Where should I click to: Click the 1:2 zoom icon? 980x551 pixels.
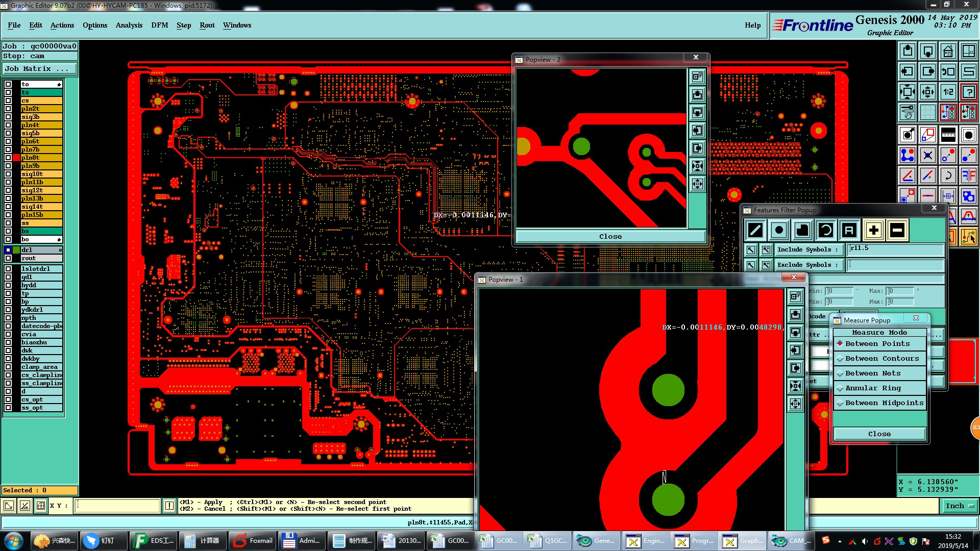[x=948, y=92]
